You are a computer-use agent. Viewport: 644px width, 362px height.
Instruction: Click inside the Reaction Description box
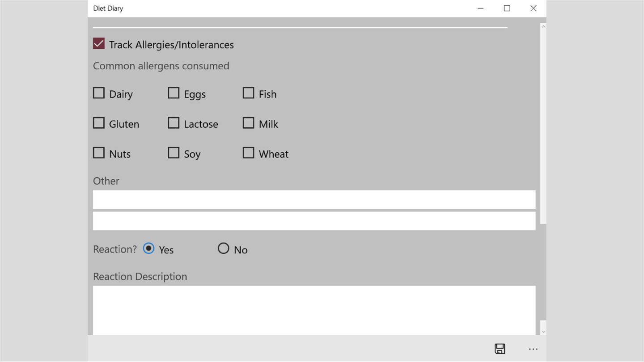tap(314, 309)
